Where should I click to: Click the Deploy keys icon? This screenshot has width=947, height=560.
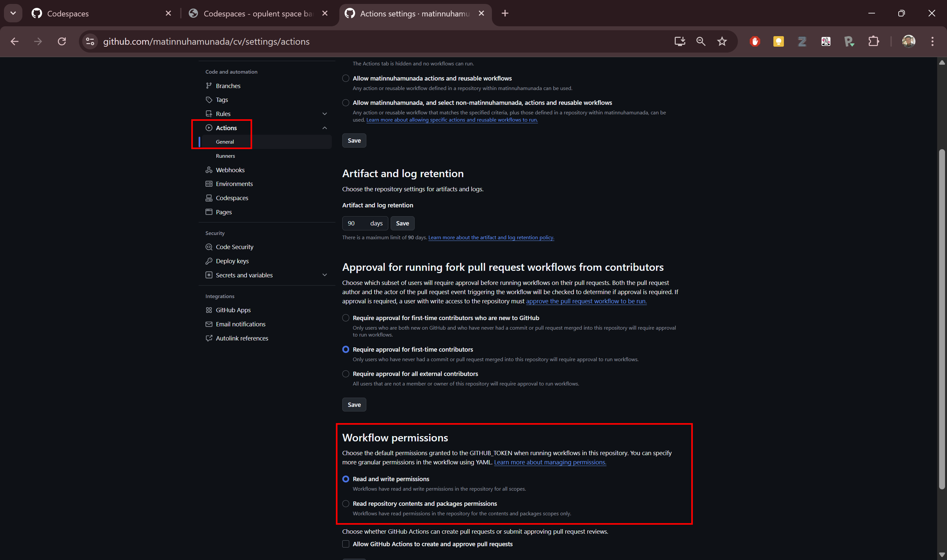(210, 261)
